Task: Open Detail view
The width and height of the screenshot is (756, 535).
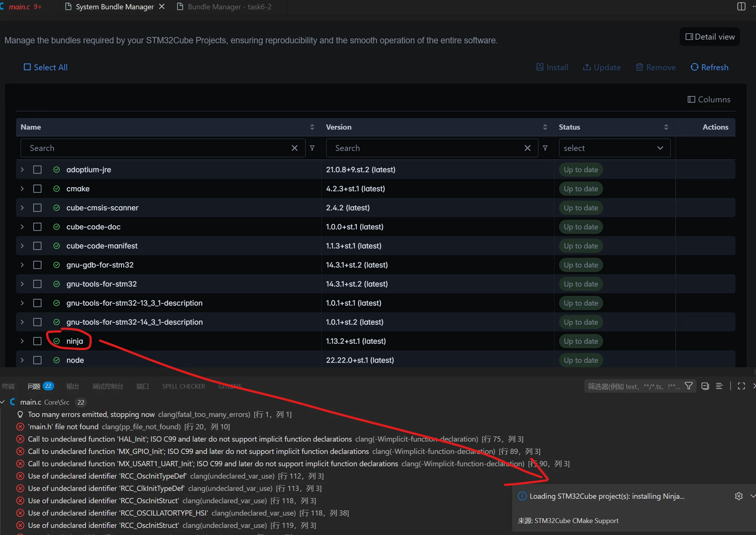Action: (710, 37)
